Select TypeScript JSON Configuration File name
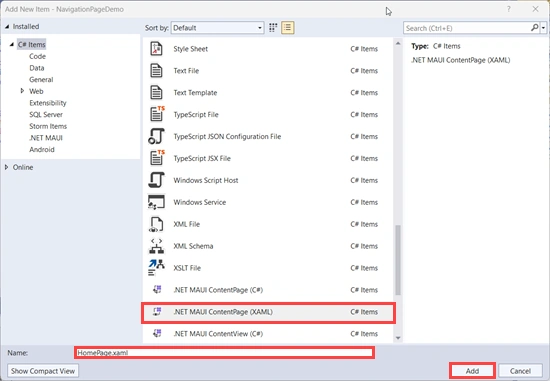The image size is (550, 381). [227, 136]
